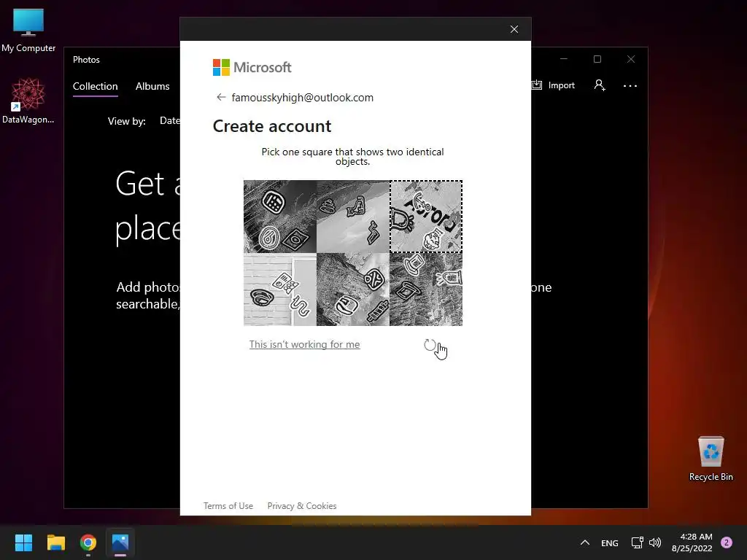Image resolution: width=747 pixels, height=560 pixels.
Task: Select the top-left captcha square
Action: [280, 216]
